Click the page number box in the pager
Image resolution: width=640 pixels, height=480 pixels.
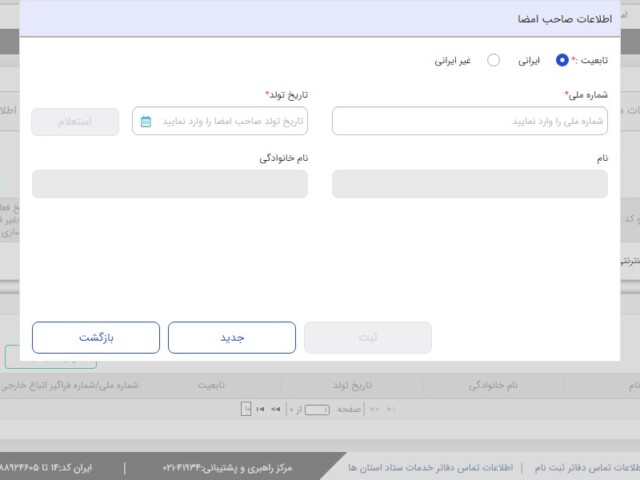coord(318,409)
